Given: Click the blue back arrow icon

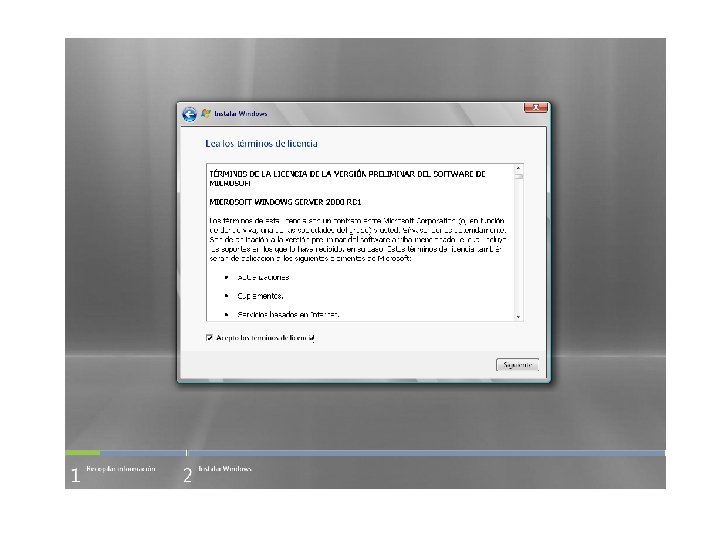Looking at the screenshot, I should pos(189,114).
